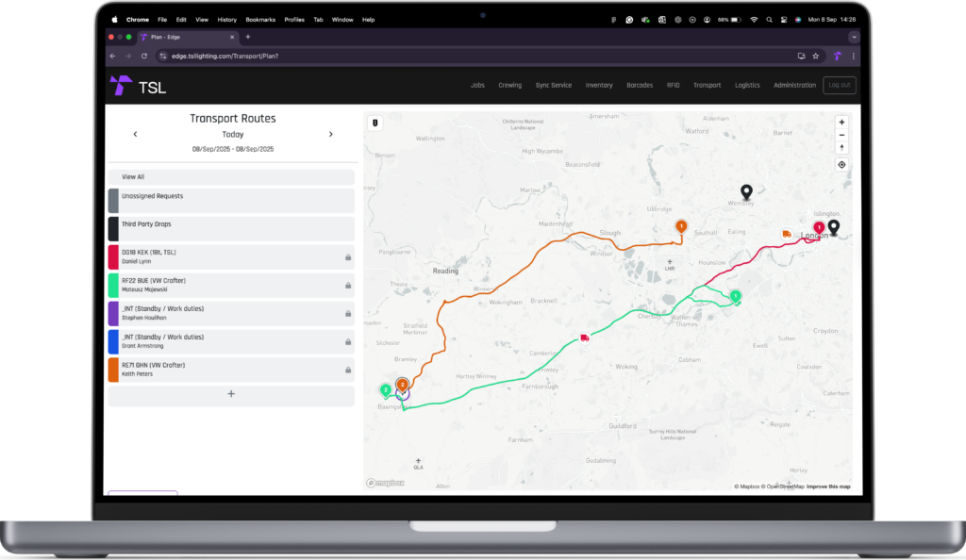Image resolution: width=966 pixels, height=560 pixels.
Task: Open the Crewing menu
Action: point(509,86)
